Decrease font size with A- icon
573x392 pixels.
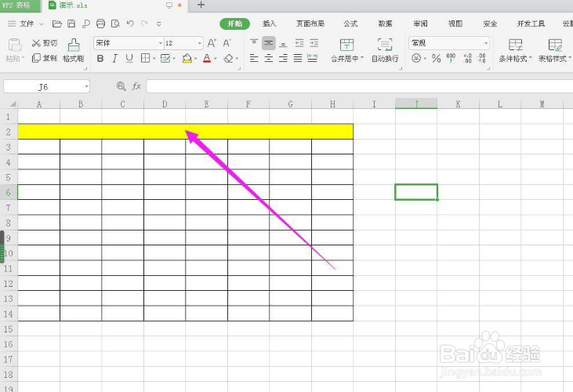[x=227, y=43]
